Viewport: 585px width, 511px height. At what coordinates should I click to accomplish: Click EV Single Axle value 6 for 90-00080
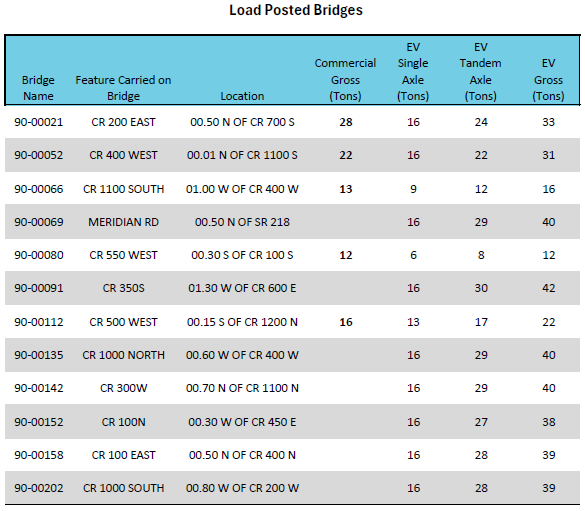coord(413,255)
